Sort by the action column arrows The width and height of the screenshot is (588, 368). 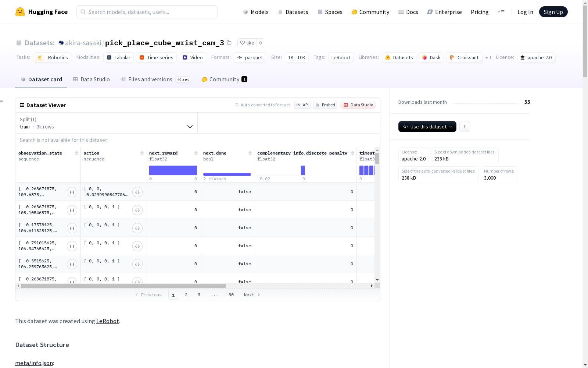(x=142, y=153)
